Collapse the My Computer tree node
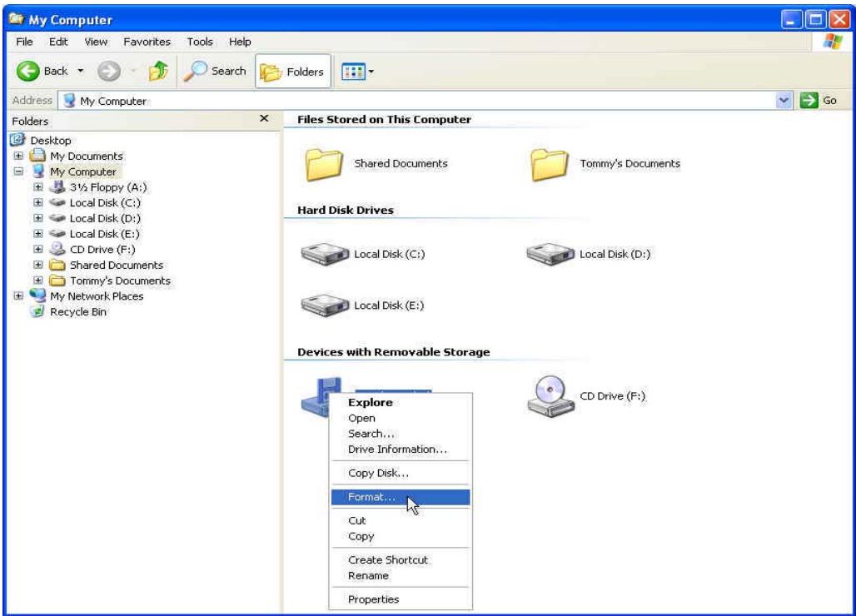 click(18, 171)
